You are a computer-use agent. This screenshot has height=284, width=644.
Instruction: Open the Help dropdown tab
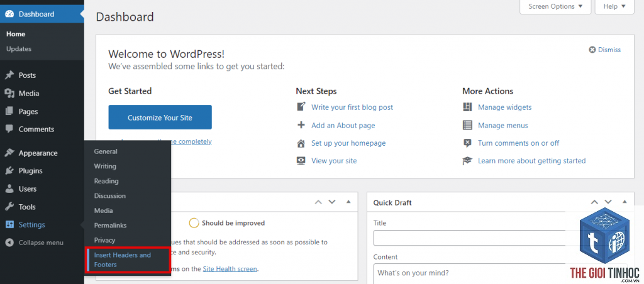click(614, 6)
